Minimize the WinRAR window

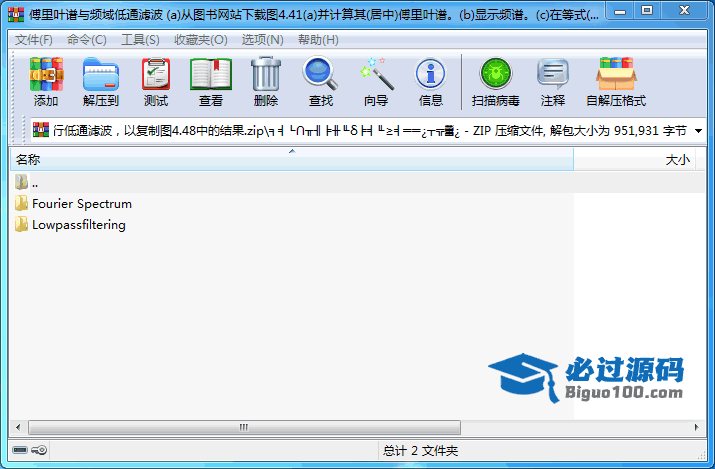click(620, 11)
